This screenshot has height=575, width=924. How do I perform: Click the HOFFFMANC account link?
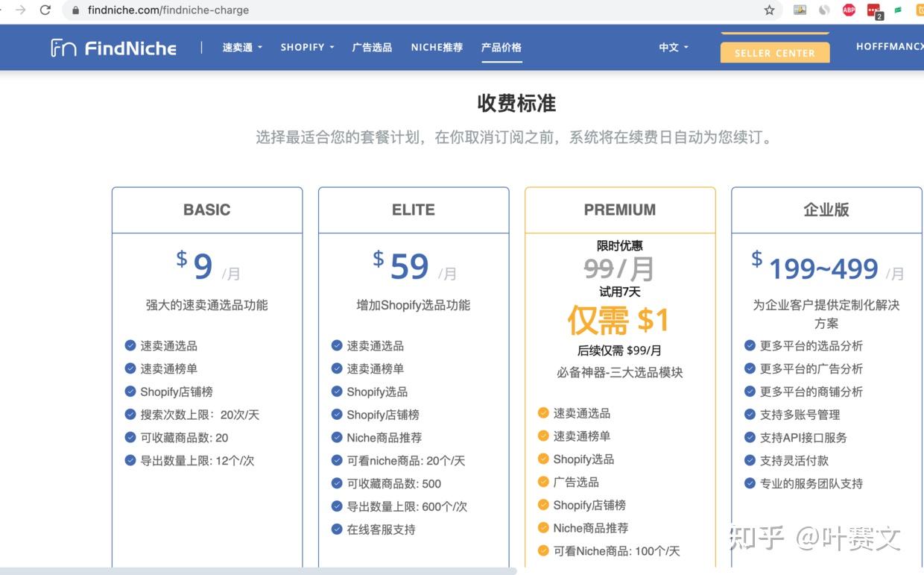889,46
